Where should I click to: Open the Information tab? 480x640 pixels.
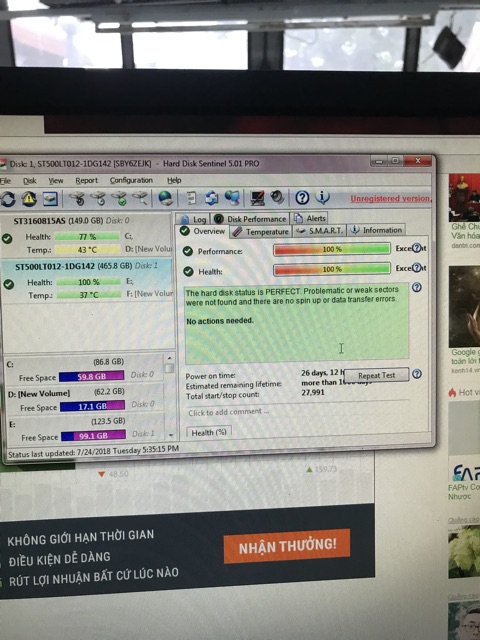pyautogui.click(x=376, y=230)
